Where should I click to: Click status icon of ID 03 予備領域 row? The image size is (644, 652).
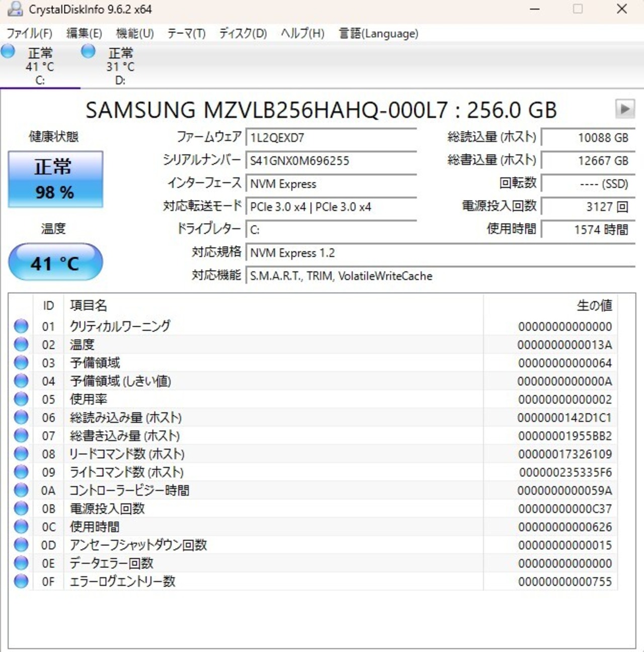point(21,363)
